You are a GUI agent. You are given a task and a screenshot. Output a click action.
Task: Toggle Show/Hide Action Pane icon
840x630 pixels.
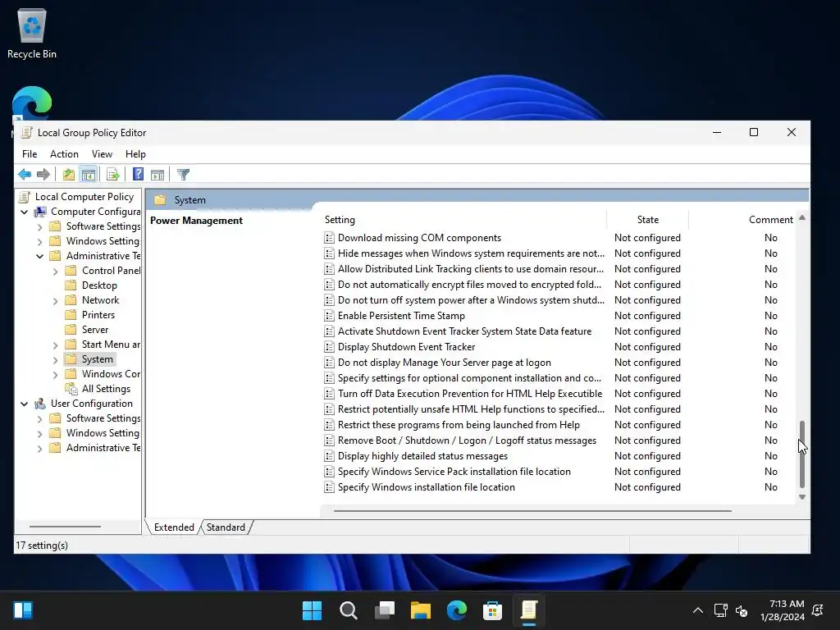click(157, 174)
